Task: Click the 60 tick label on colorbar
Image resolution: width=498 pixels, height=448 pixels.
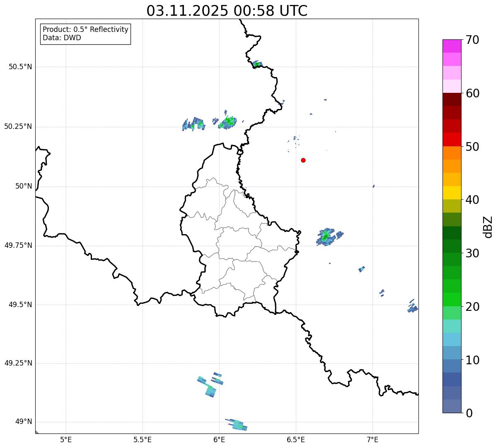Action: click(472, 93)
